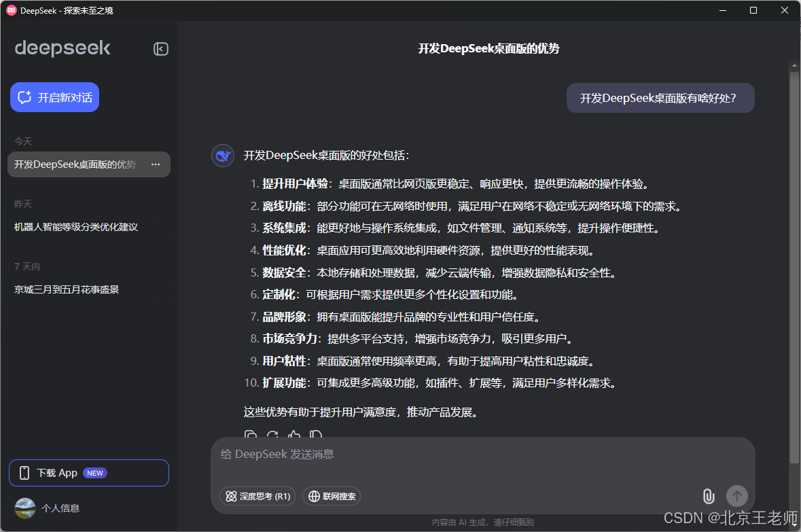The height and width of the screenshot is (532, 801).
Task: Maximize the DeepSeek window
Action: pos(753,10)
